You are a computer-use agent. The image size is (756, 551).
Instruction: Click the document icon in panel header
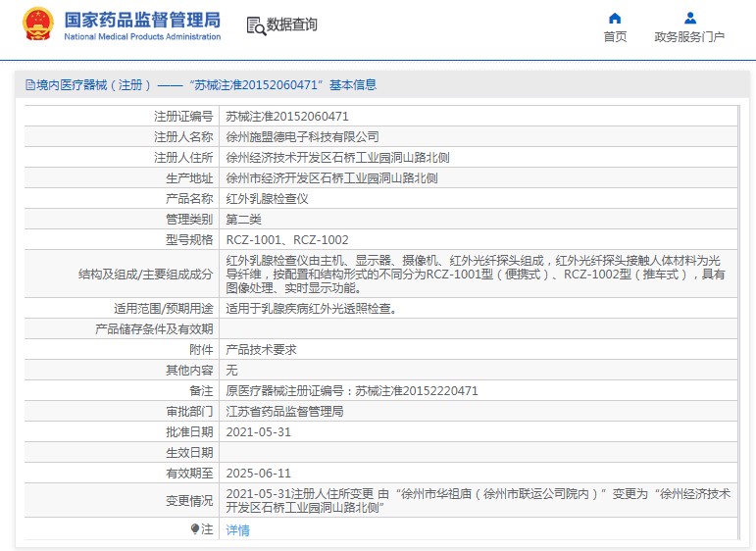point(29,85)
